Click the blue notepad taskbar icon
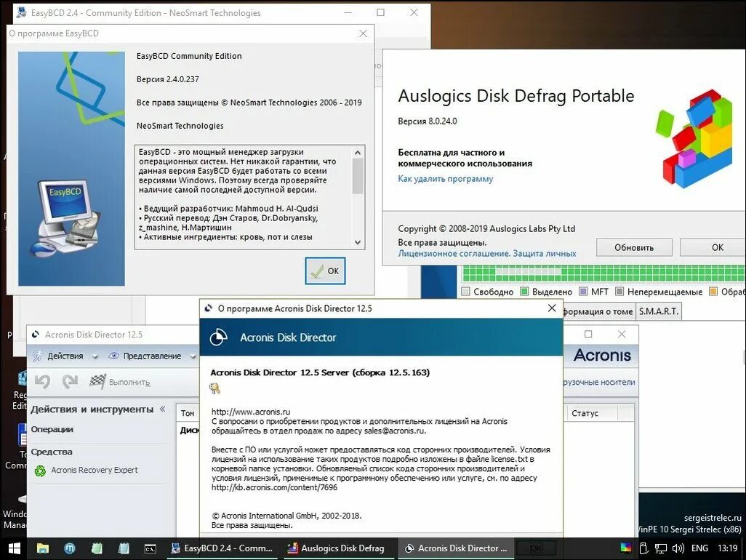Screen dimensions: 746x560 click(x=123, y=548)
